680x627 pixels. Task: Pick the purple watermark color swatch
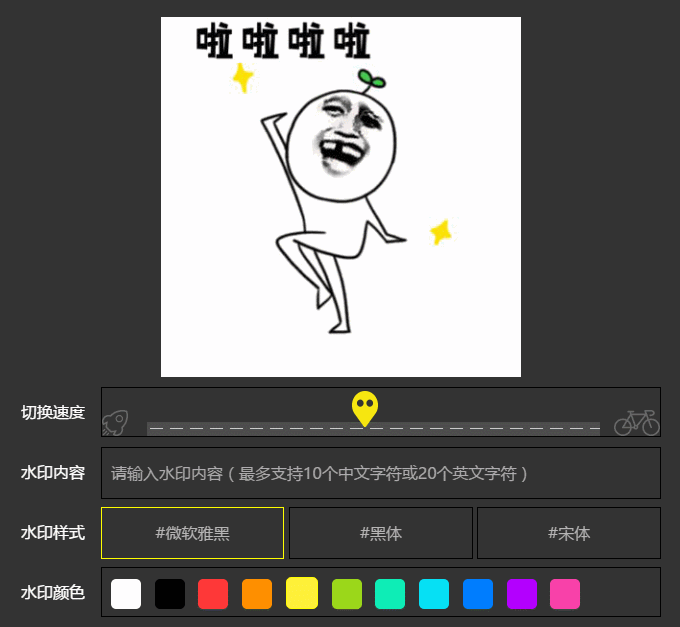[x=522, y=594]
